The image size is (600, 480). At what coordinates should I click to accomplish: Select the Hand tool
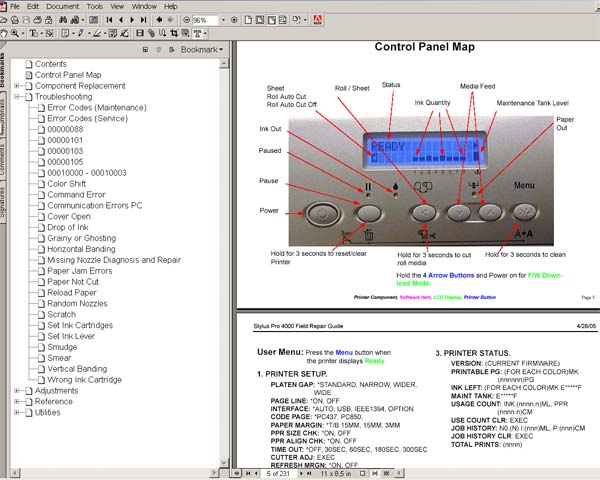point(4,34)
